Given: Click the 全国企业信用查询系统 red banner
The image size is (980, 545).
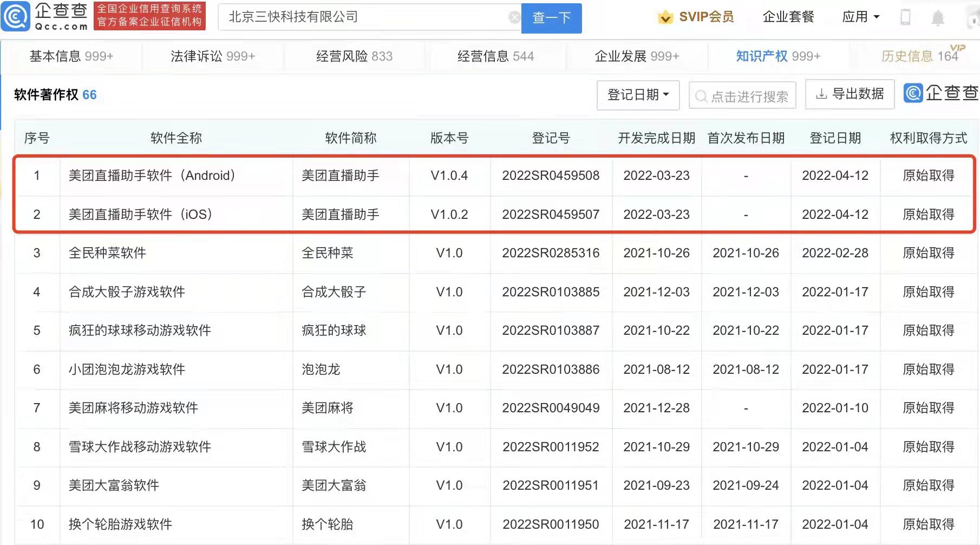Looking at the screenshot, I should click(149, 16).
